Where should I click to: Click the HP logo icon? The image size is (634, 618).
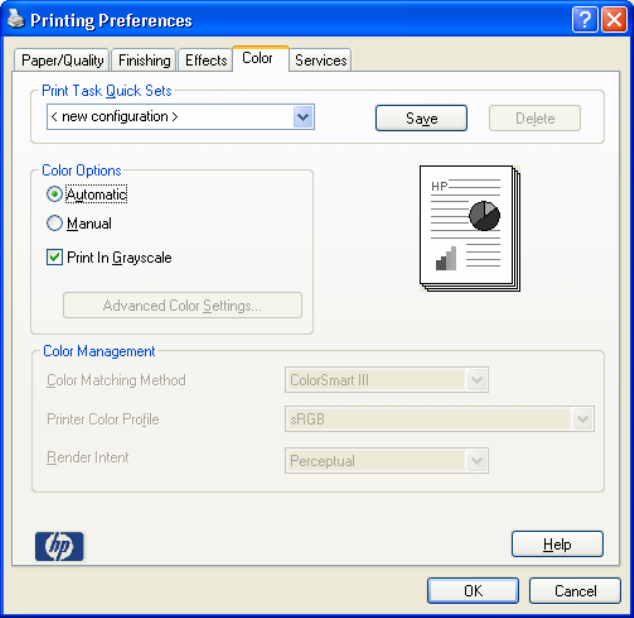[60, 546]
